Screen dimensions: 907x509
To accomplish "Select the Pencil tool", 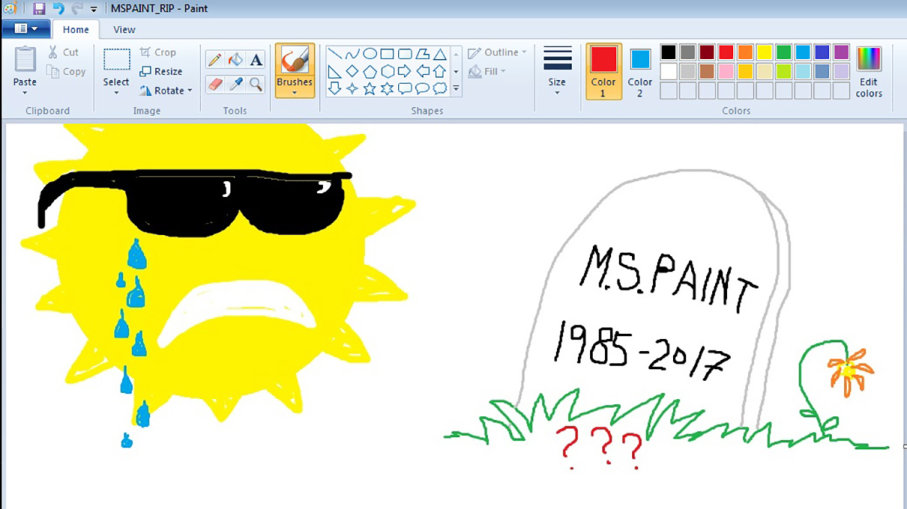I will coord(214,59).
